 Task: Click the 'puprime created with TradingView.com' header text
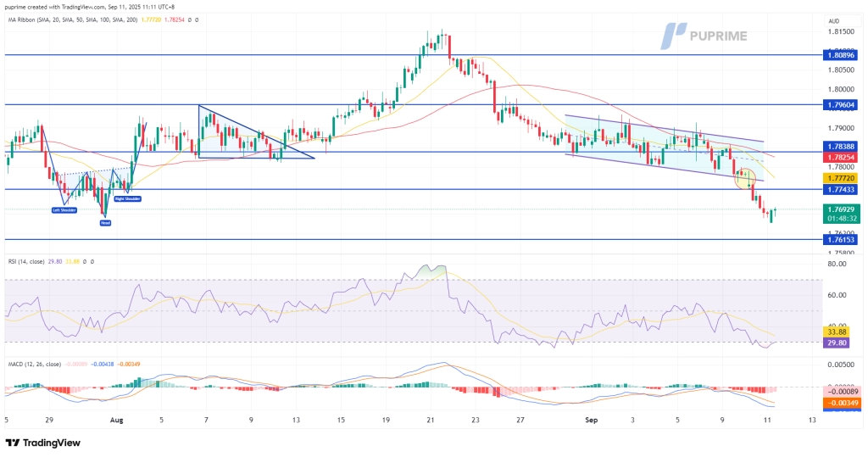click(54, 7)
